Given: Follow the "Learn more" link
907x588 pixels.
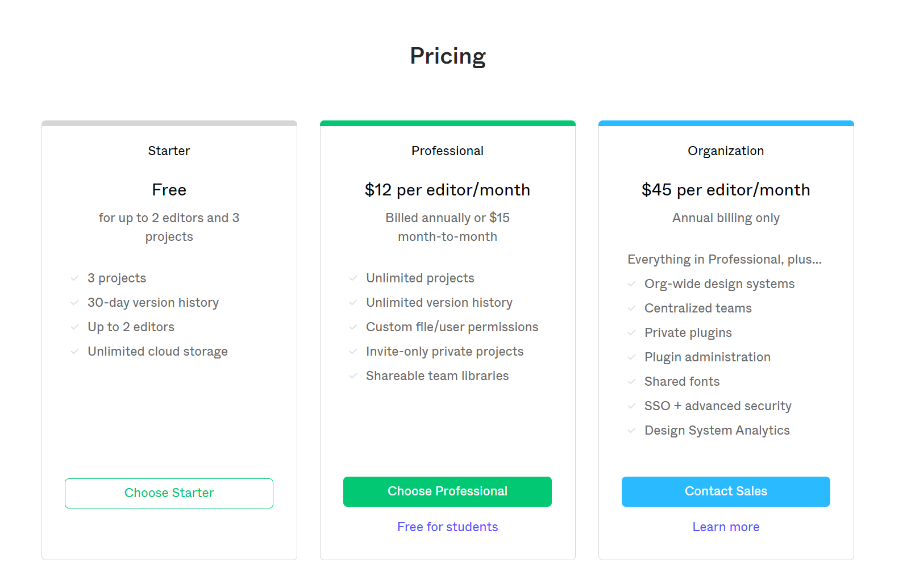Looking at the screenshot, I should coord(726,527).
